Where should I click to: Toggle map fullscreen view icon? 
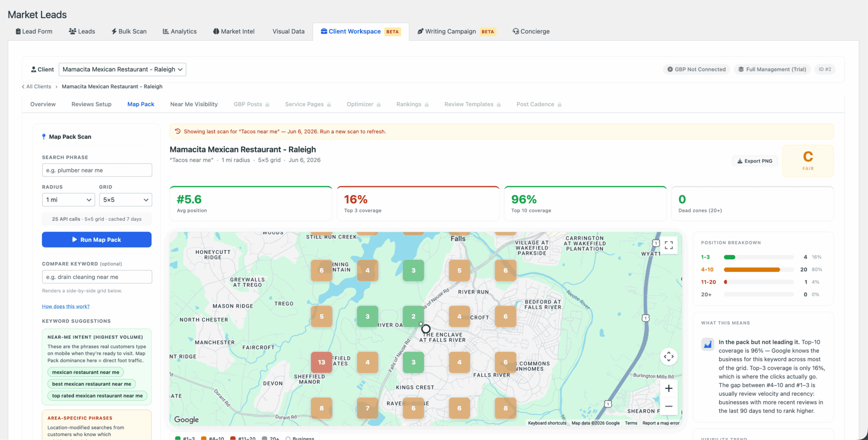669,245
